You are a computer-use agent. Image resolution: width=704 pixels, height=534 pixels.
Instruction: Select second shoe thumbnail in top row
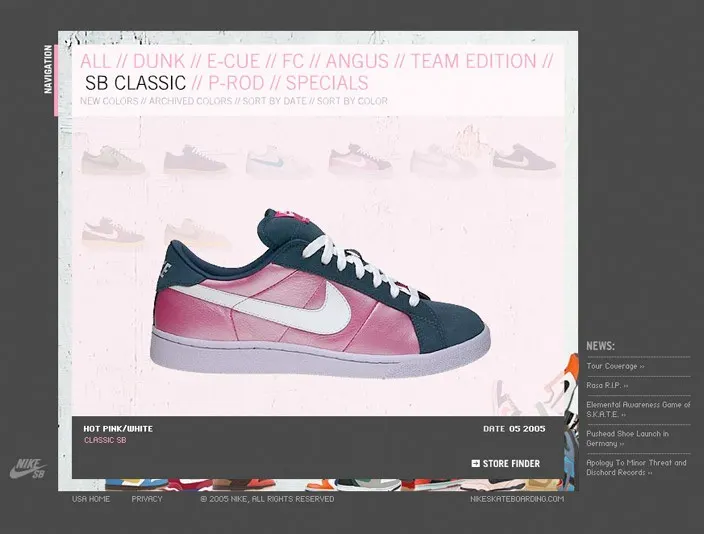pyautogui.click(x=195, y=159)
